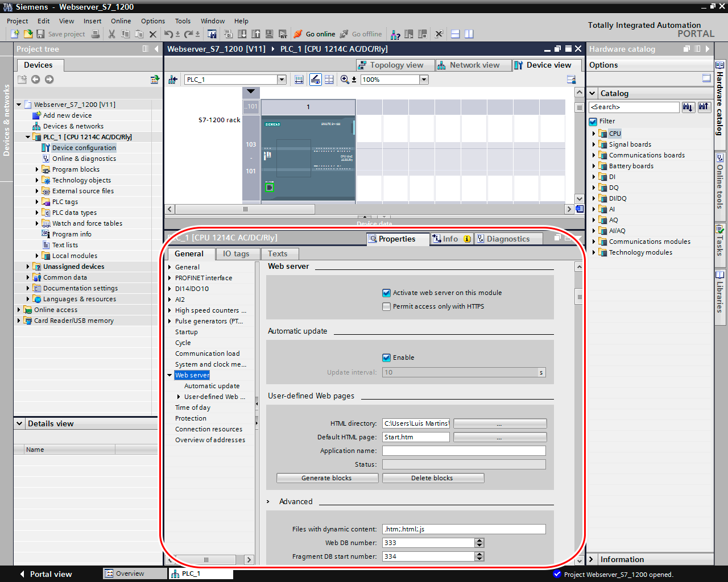Toggle Activate web server on this module
This screenshot has height=582, width=728.
pyautogui.click(x=387, y=293)
